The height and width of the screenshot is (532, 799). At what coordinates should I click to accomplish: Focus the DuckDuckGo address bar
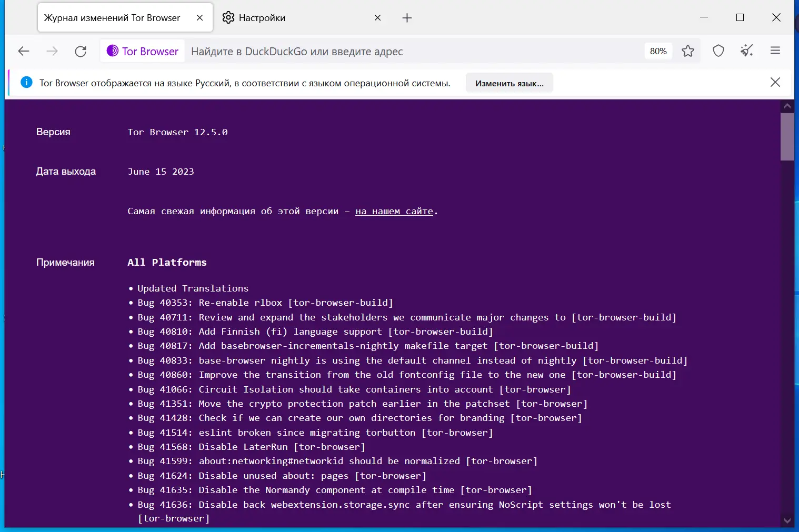[411, 51]
